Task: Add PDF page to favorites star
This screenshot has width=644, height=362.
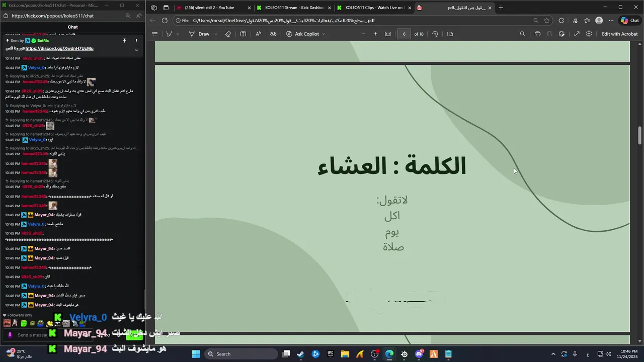Action: tap(547, 21)
